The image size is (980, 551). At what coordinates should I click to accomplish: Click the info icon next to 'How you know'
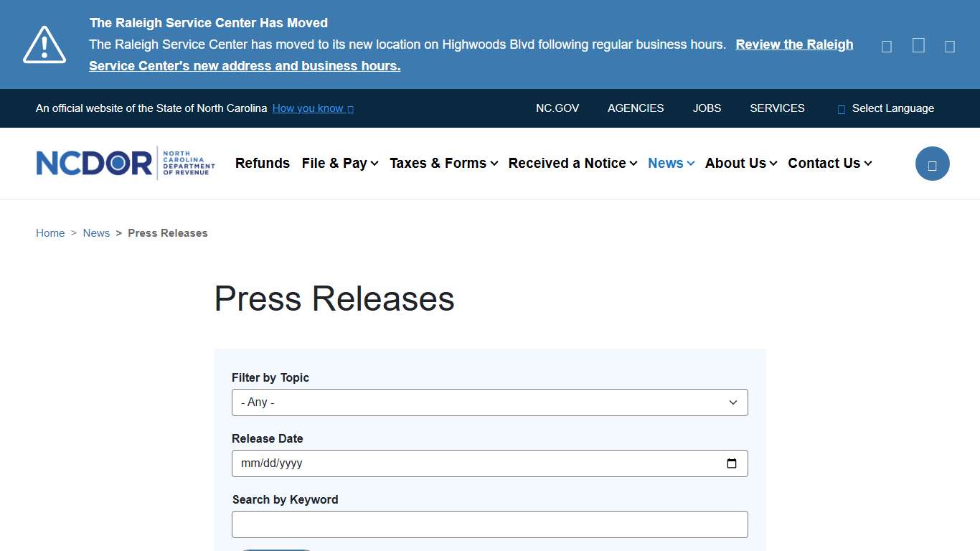pos(350,108)
